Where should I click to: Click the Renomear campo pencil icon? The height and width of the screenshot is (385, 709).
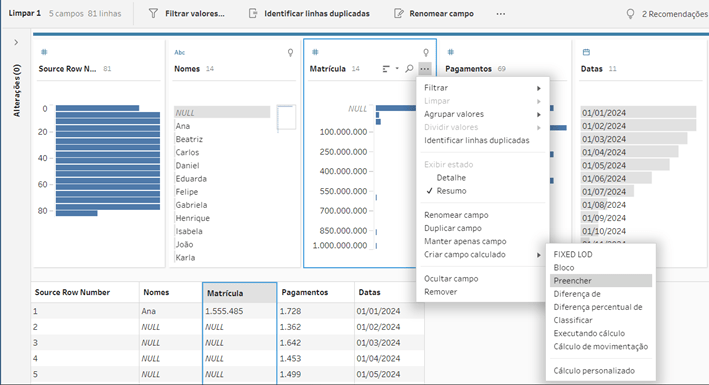(x=398, y=14)
